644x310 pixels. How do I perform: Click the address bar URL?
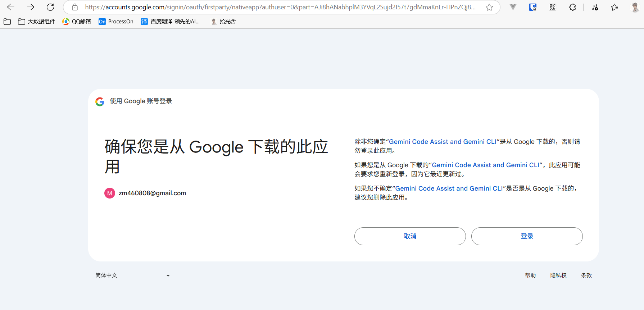pyautogui.click(x=280, y=7)
